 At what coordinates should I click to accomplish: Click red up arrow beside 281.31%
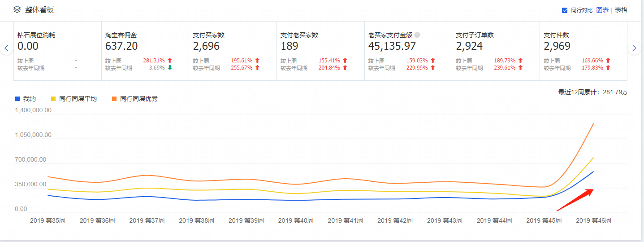[170, 61]
